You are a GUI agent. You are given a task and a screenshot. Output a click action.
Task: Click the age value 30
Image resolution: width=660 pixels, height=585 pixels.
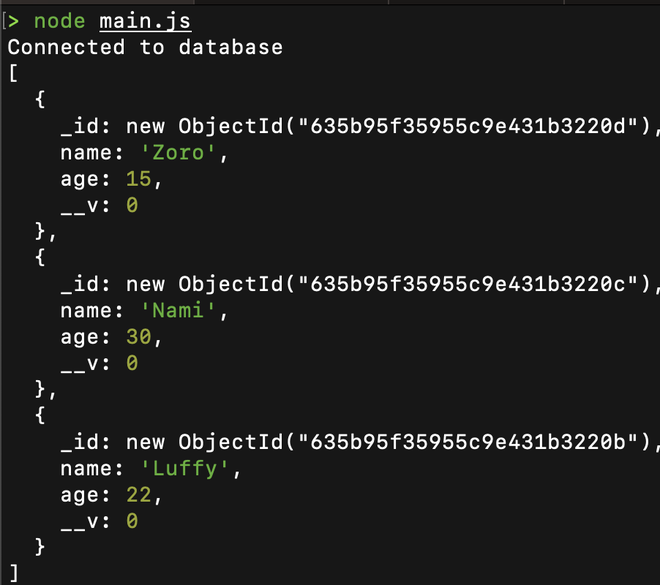pos(138,337)
